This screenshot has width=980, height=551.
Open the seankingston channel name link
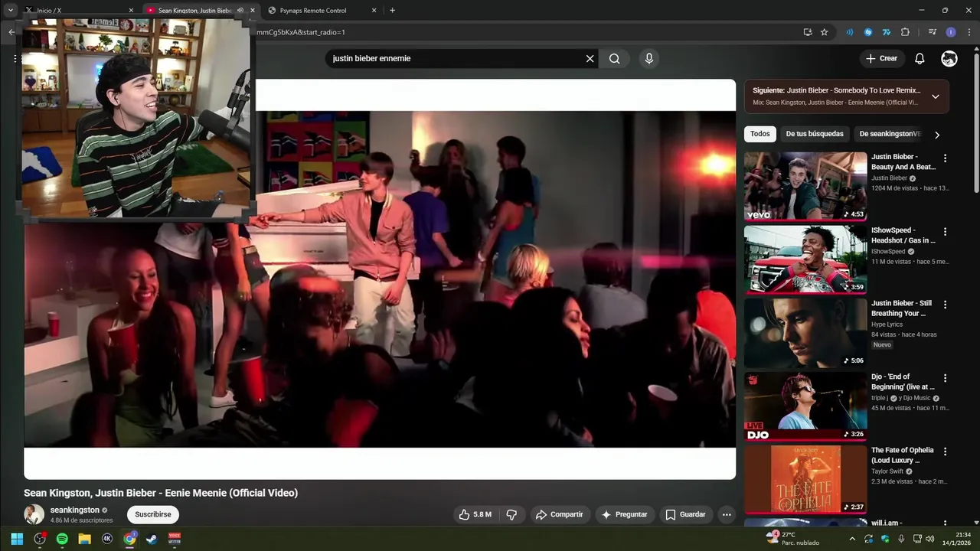[x=74, y=510]
